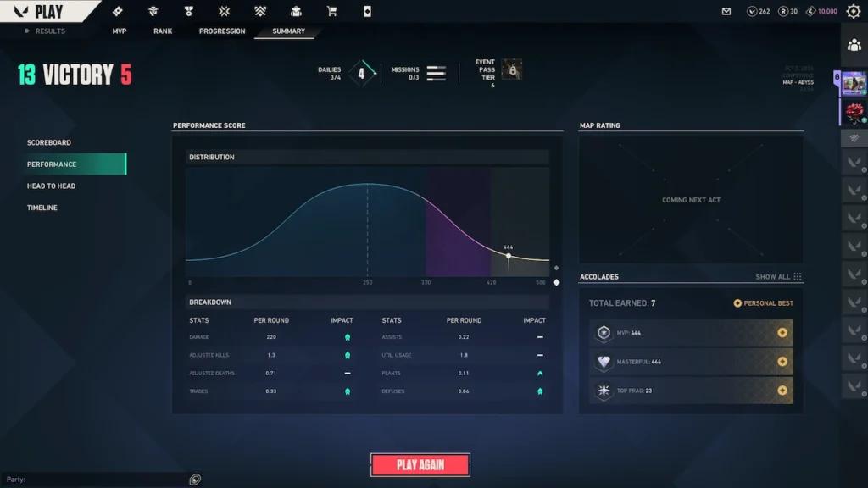Click the party chat icon at bottom
868x488 pixels.
pyautogui.click(x=195, y=480)
